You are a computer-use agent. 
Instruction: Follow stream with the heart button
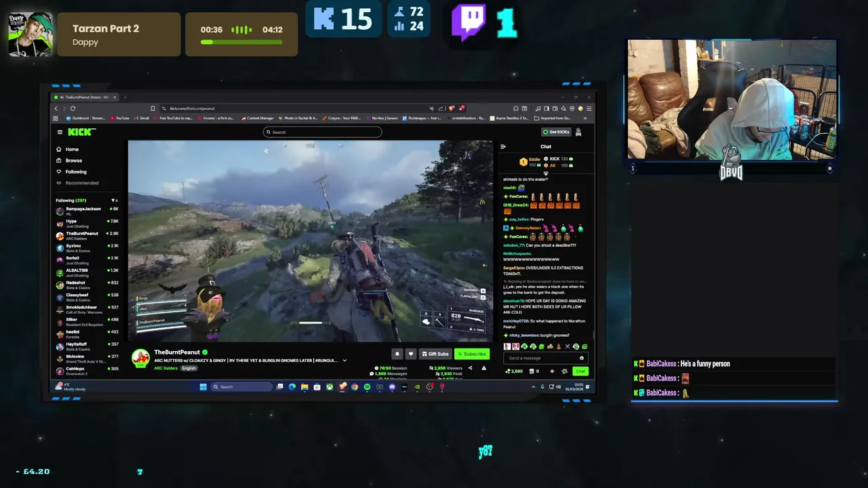click(x=411, y=354)
